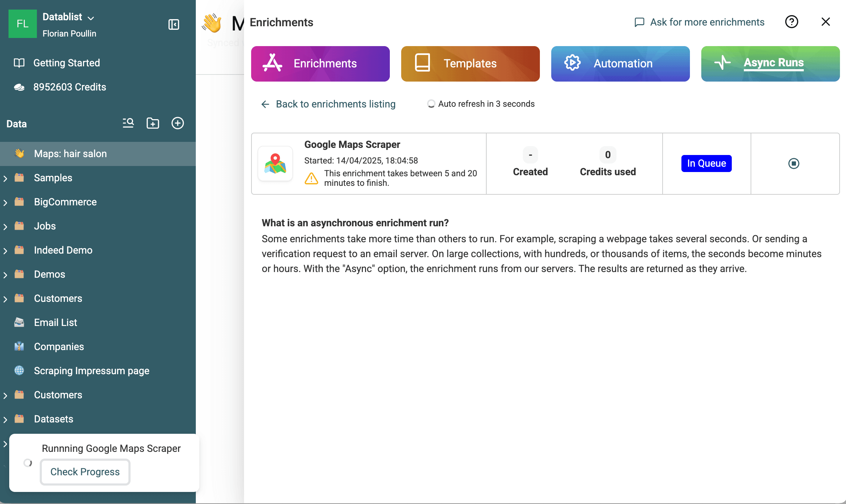The width and height of the screenshot is (846, 504).
Task: Expand the Datasets folder
Action: tap(5, 420)
